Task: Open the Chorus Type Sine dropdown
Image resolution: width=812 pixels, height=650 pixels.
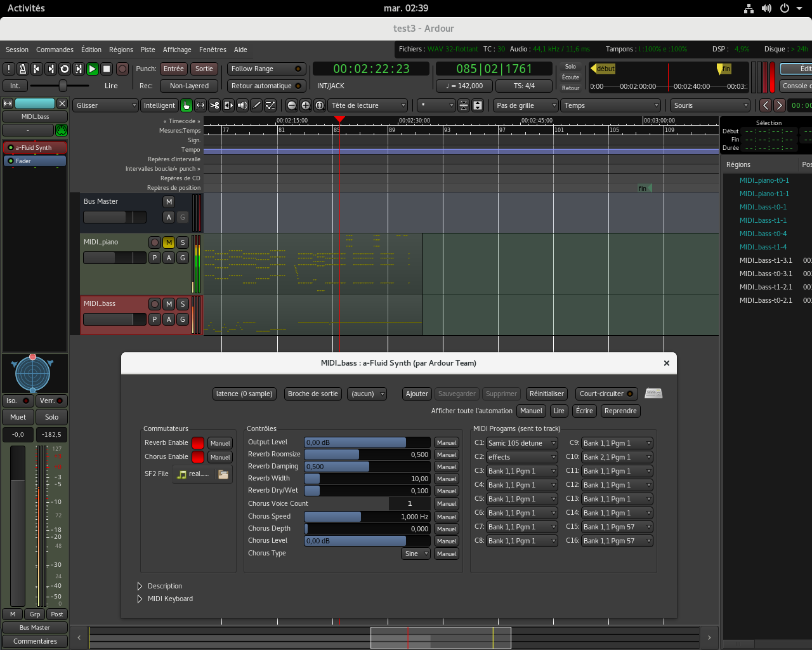Action: pyautogui.click(x=416, y=554)
